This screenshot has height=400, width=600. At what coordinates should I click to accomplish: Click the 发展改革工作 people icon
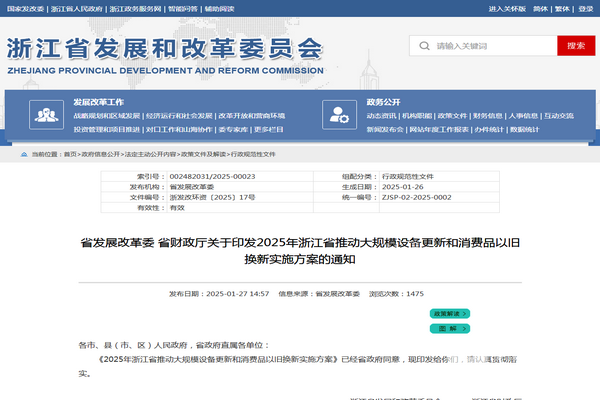coord(46,115)
